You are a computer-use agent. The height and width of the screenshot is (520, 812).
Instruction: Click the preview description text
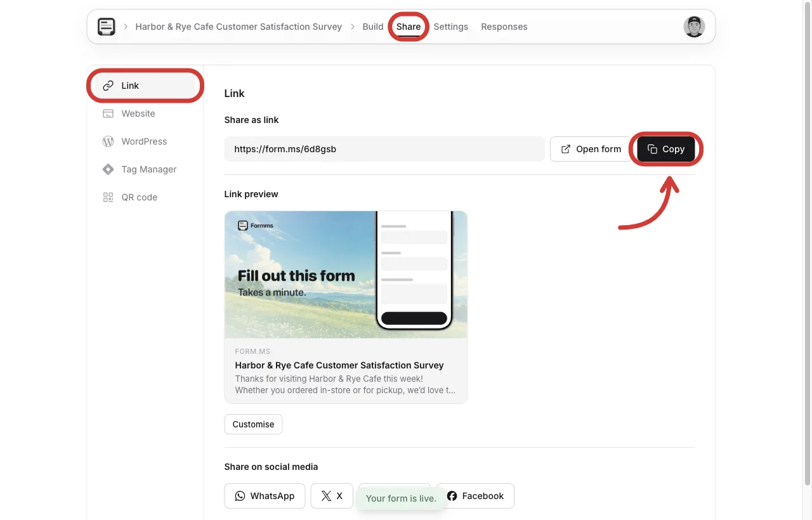point(345,384)
